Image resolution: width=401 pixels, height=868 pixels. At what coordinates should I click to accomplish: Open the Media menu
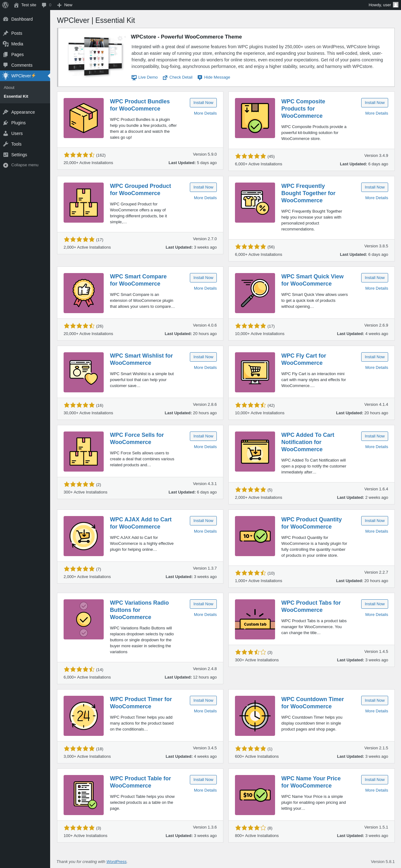[25, 44]
